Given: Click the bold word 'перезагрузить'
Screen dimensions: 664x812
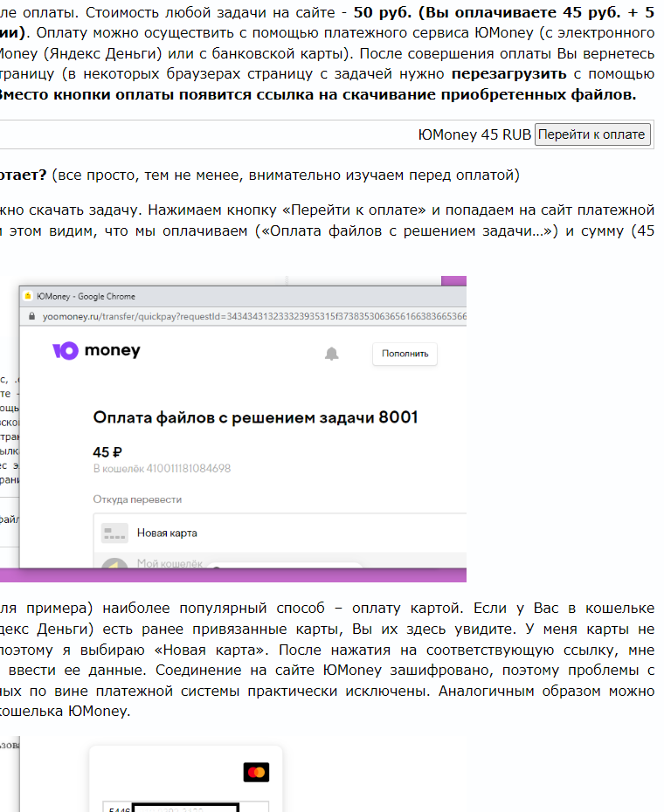Looking at the screenshot, I should (x=509, y=74).
